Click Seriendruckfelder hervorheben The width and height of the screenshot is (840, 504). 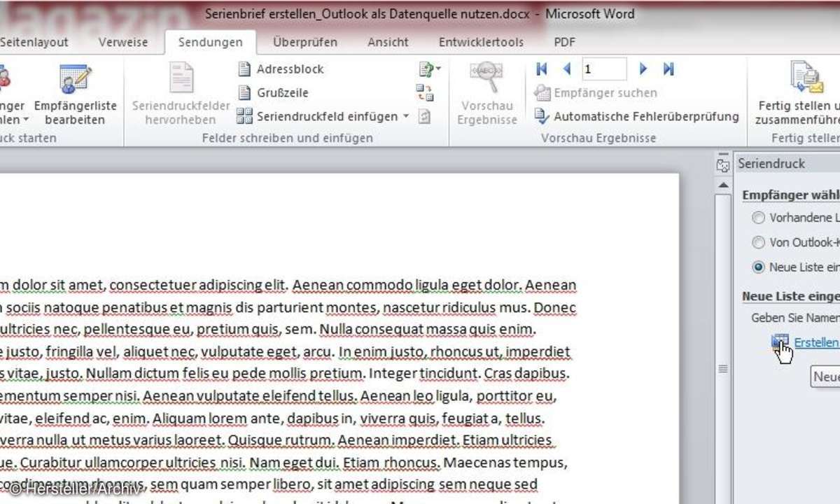tap(181, 94)
